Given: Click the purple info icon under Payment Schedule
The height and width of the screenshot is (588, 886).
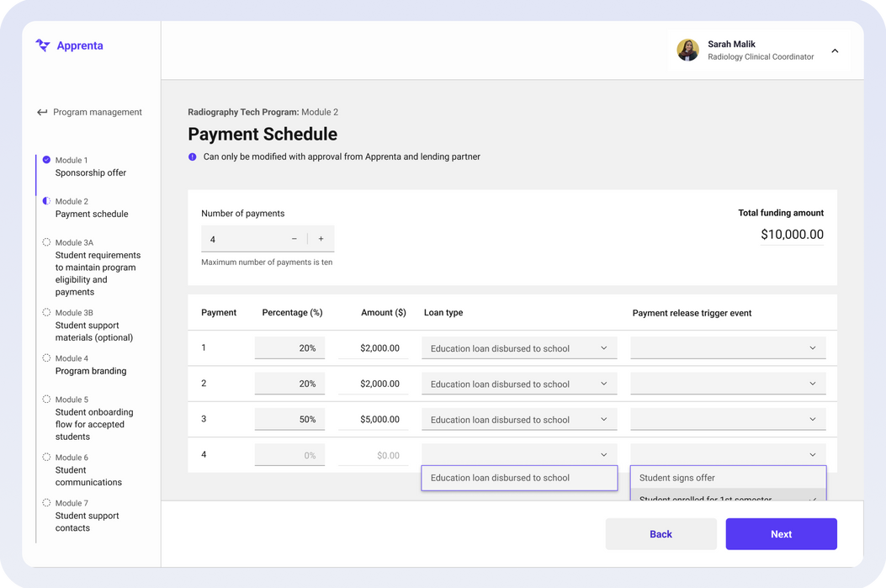Looking at the screenshot, I should coord(193,157).
